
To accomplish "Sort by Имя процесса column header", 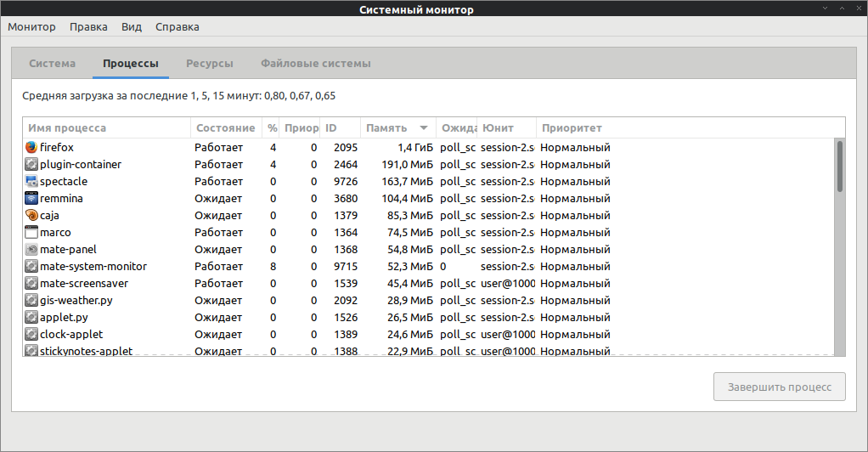I will click(107, 128).
